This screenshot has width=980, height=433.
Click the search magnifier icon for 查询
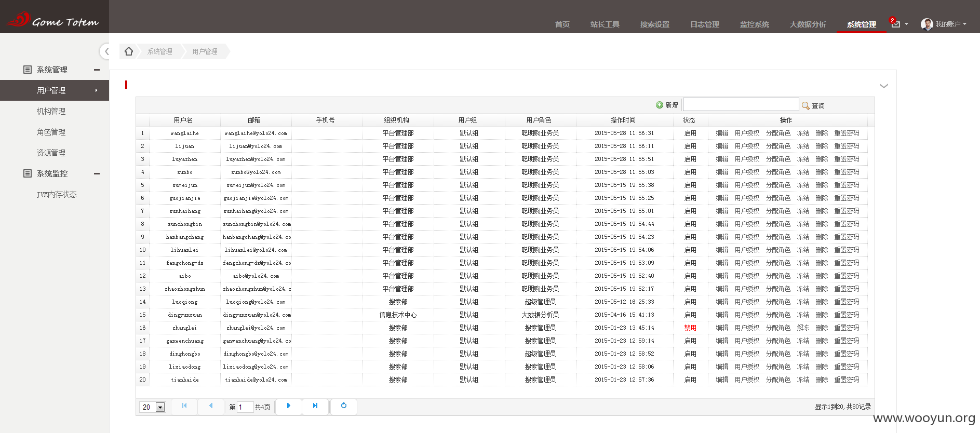coord(806,105)
